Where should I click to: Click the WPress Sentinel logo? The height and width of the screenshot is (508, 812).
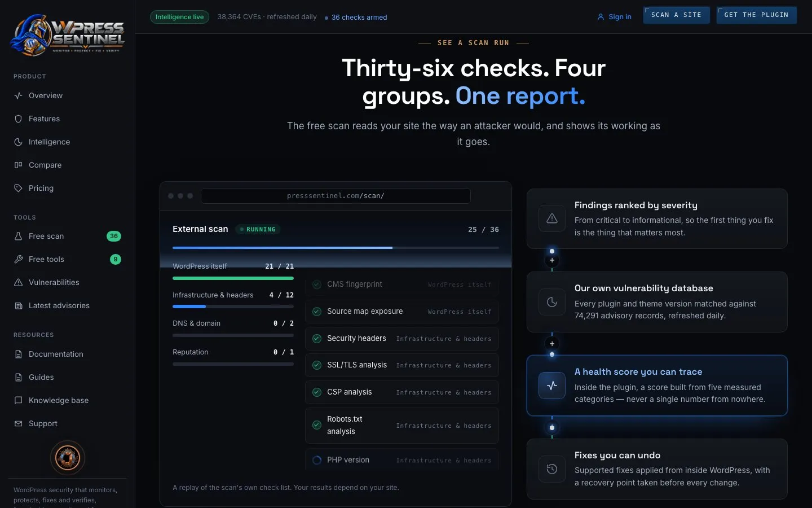(x=67, y=35)
